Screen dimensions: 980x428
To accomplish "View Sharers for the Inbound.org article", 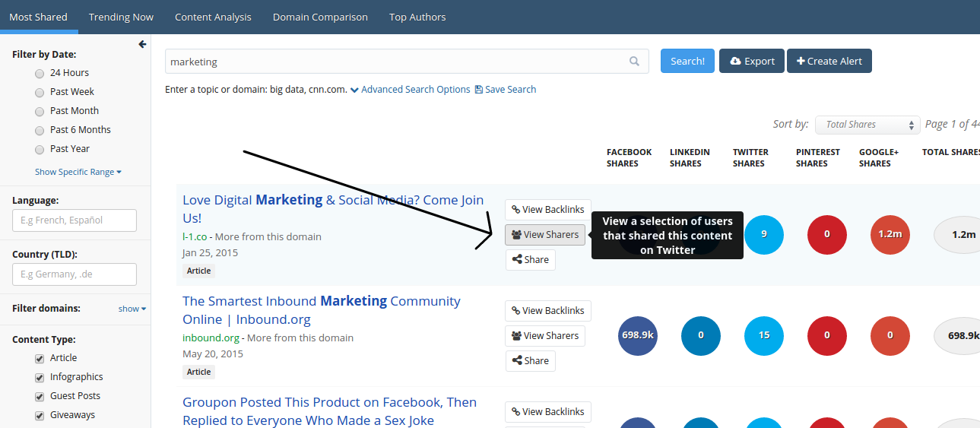I will tap(545, 336).
